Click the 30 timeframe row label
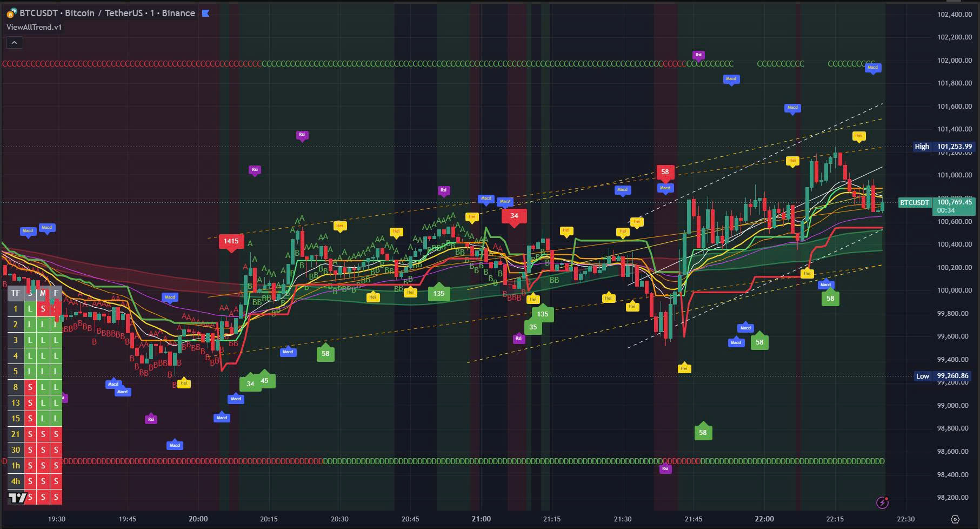 pos(16,450)
